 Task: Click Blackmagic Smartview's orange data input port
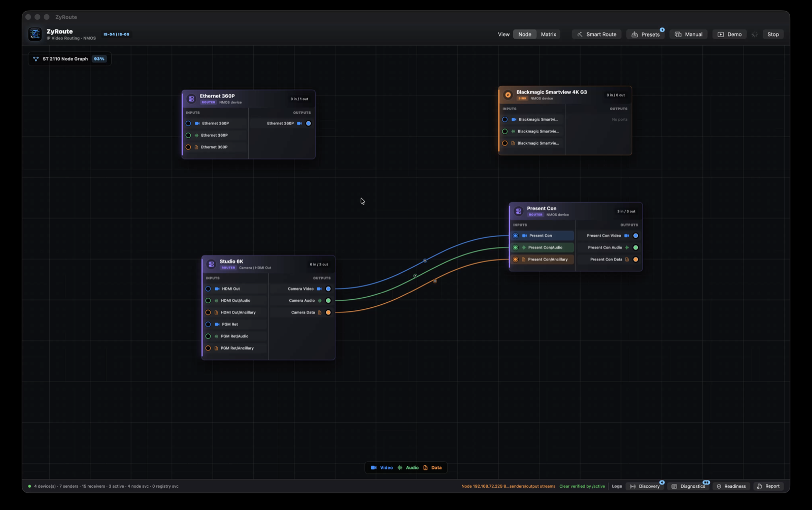tap(505, 143)
